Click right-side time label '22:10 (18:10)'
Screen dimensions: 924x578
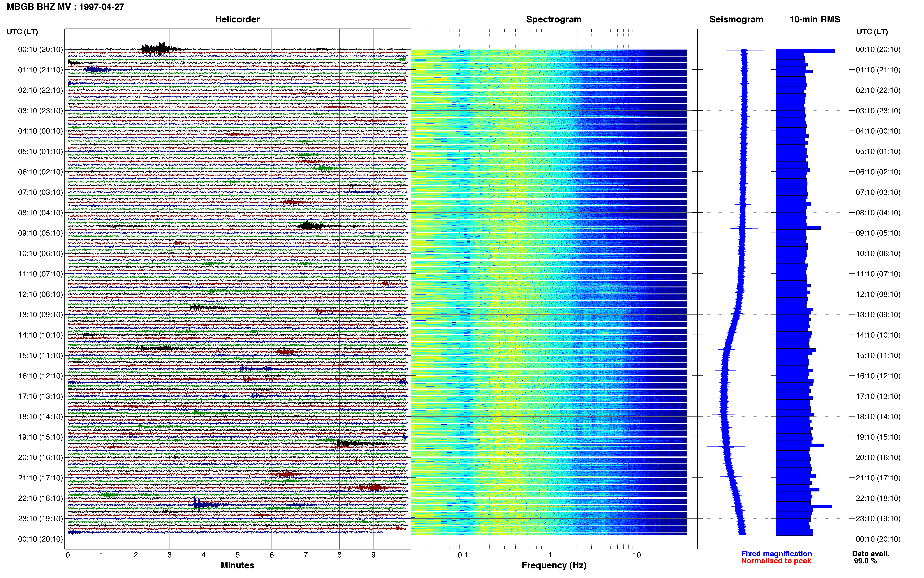point(878,498)
